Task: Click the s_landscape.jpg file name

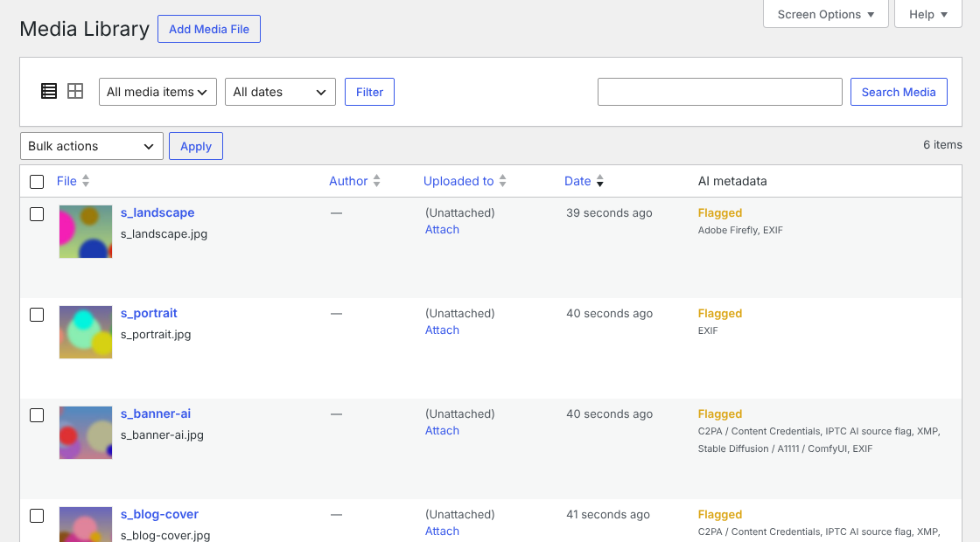Action: (x=164, y=234)
